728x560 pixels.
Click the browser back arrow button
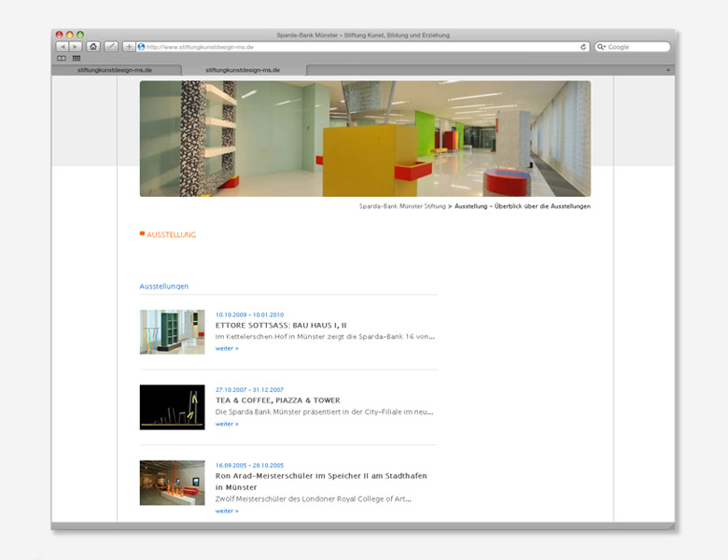[63, 47]
